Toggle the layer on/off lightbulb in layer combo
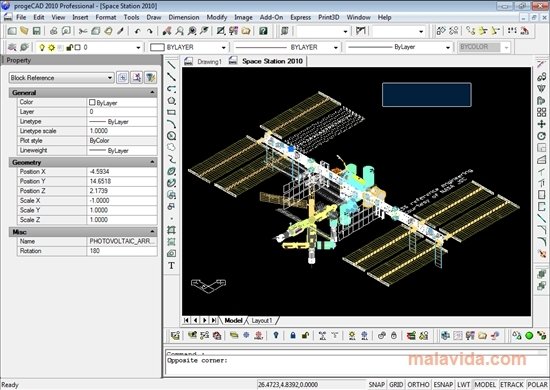Screen dimensions: 550x390 42,47
